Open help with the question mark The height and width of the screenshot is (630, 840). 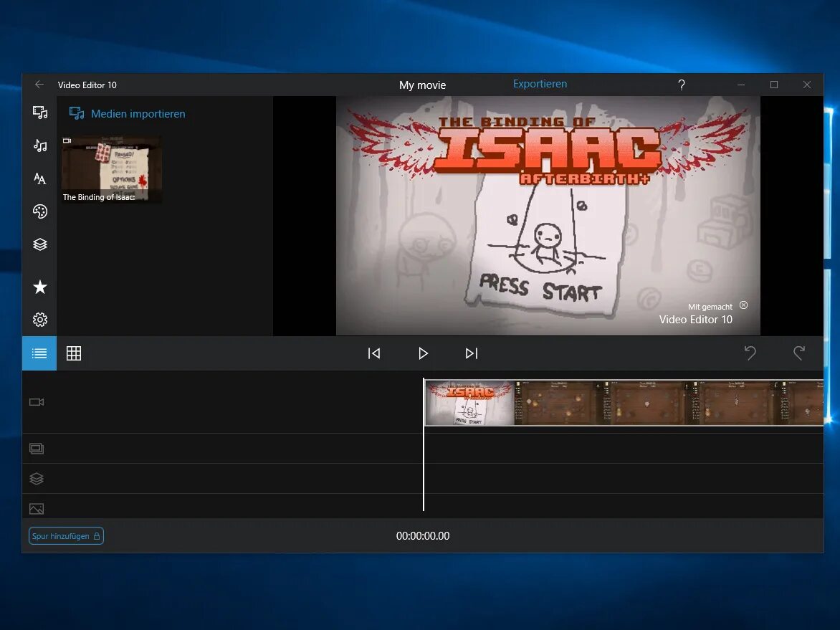pos(682,85)
